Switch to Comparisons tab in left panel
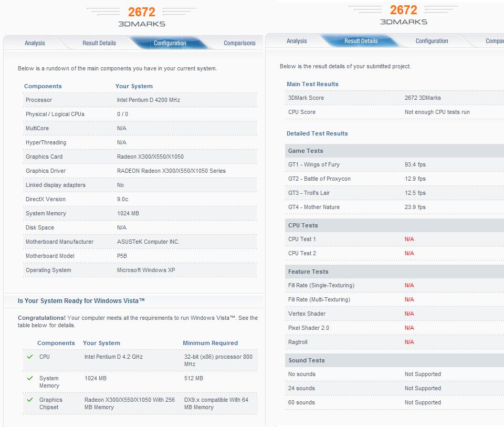The width and height of the screenshot is (504, 427). (x=239, y=43)
